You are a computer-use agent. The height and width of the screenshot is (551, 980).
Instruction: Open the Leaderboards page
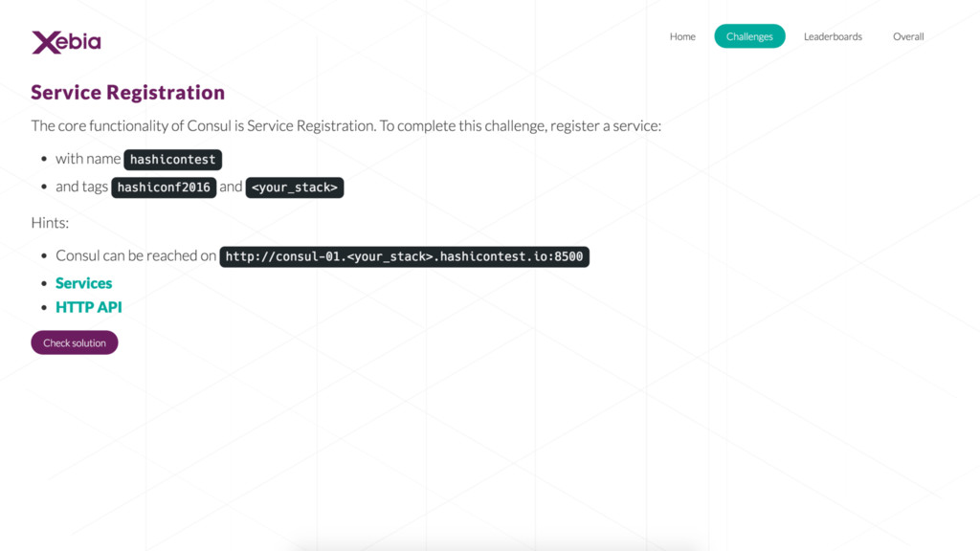click(x=833, y=36)
